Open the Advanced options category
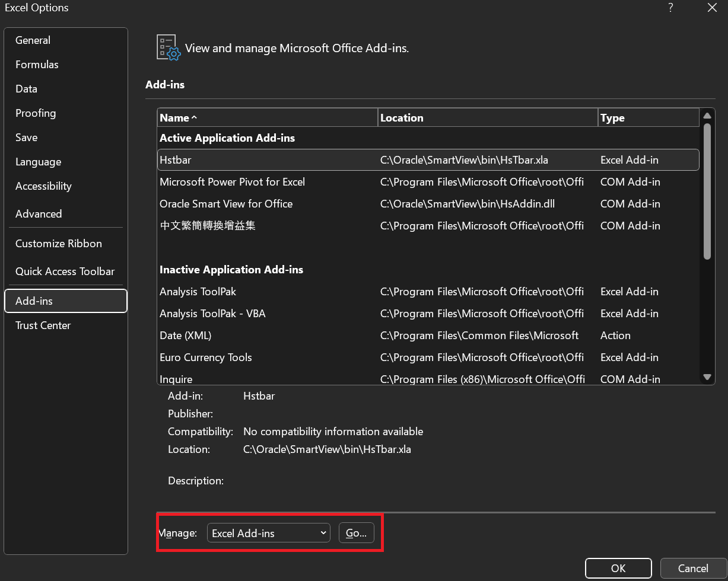 tap(65, 214)
